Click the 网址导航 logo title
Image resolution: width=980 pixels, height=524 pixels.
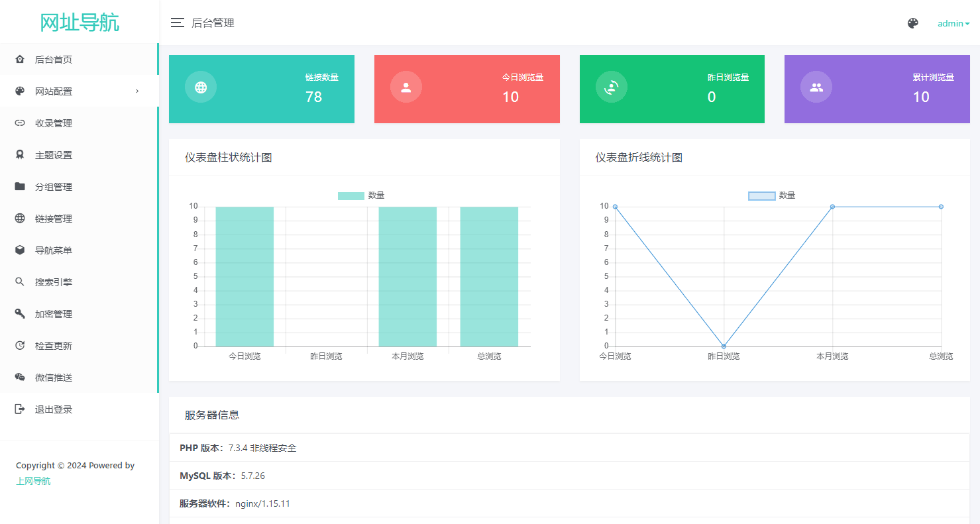(80, 23)
